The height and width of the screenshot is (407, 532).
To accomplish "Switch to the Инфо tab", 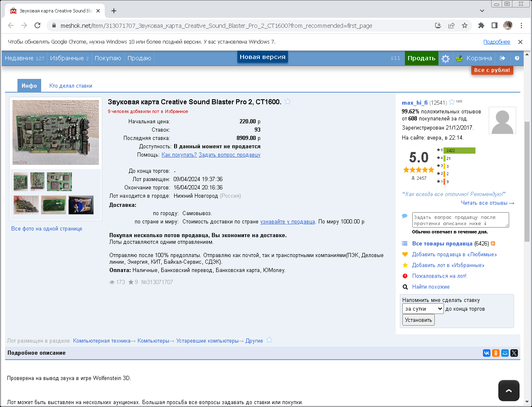I will pos(30,86).
